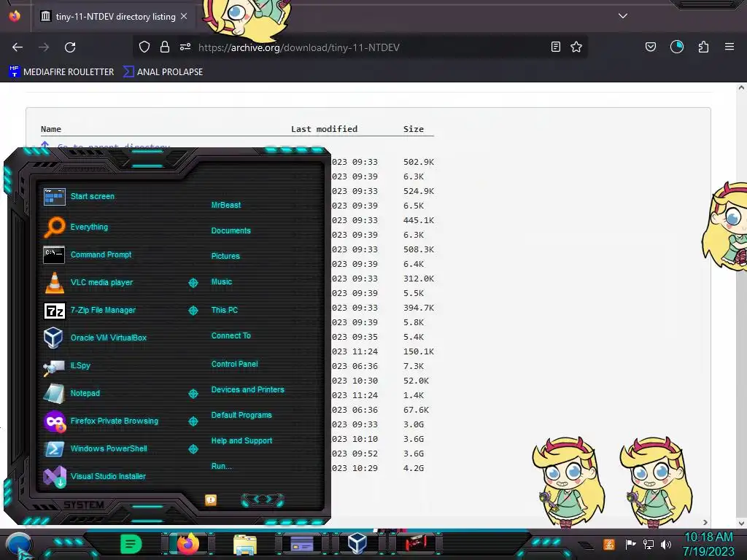747x560 pixels.
Task: Open the MrBeast user folder
Action: [226, 205]
